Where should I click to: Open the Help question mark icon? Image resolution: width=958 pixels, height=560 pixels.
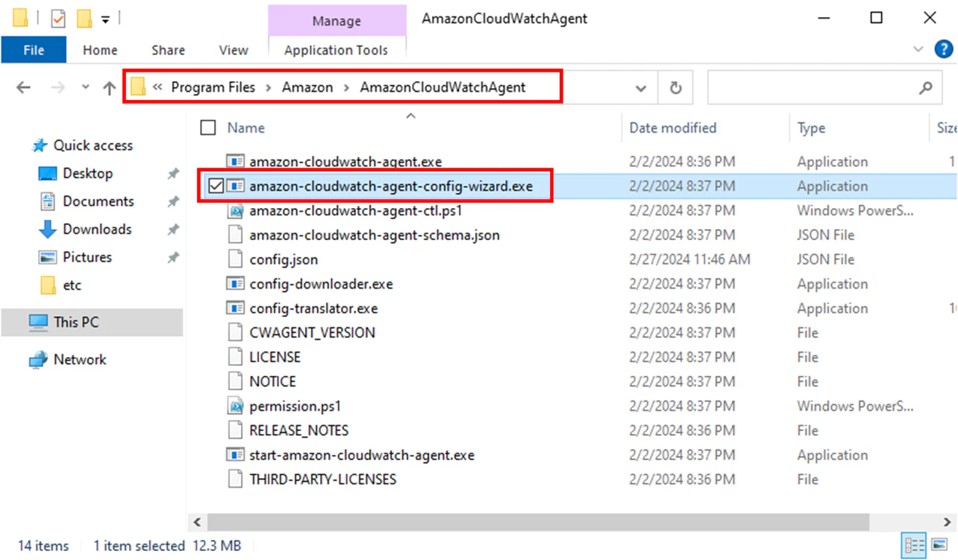(944, 50)
